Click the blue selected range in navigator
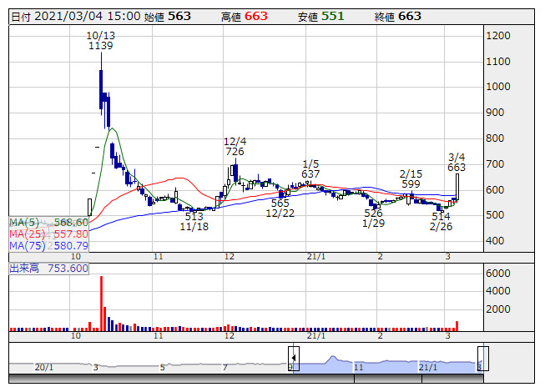The height and width of the screenshot is (392, 545). pyautogui.click(x=387, y=364)
